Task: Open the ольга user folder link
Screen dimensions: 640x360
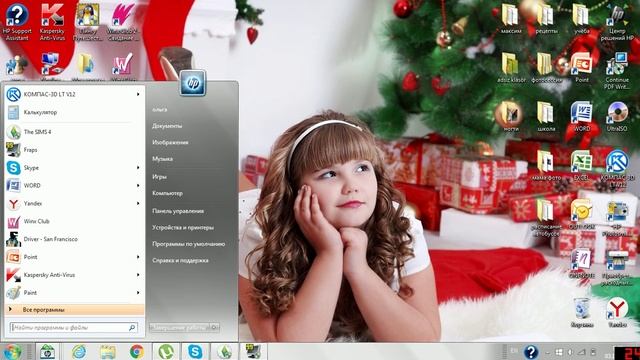Action: pos(160,109)
